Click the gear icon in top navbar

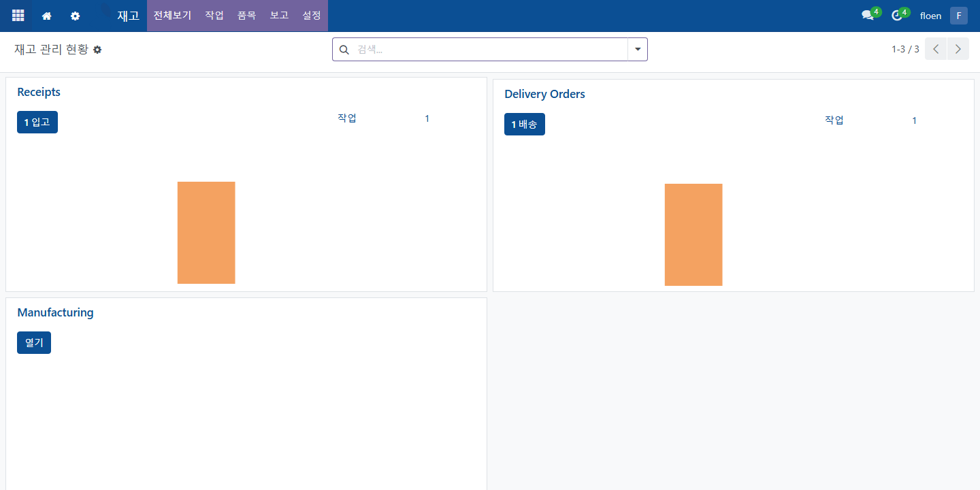76,16
